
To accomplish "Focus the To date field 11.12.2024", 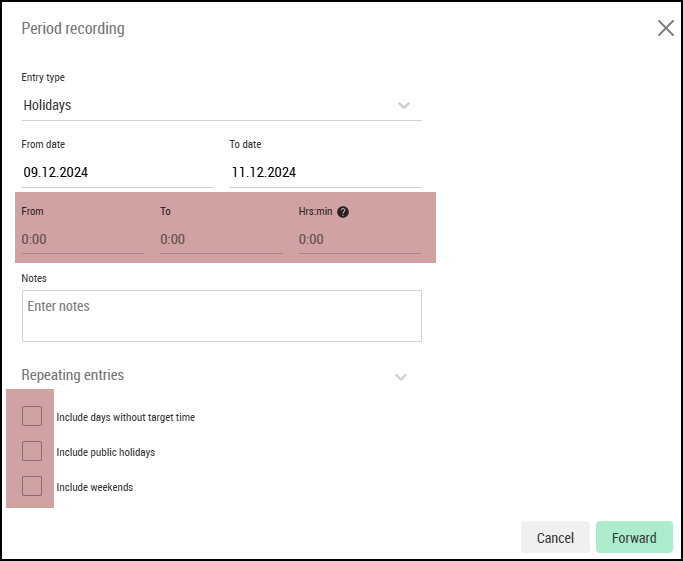I will [x=326, y=172].
